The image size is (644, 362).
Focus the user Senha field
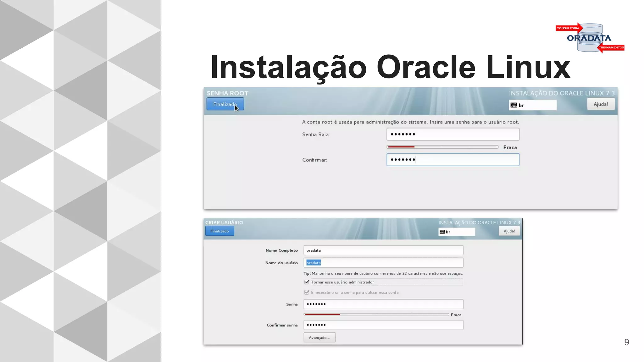(x=383, y=304)
